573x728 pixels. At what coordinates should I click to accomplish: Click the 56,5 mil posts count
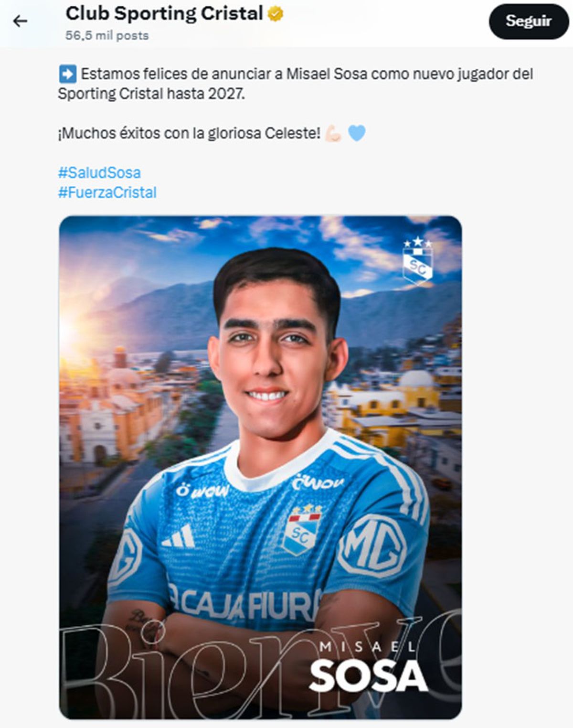click(x=107, y=35)
